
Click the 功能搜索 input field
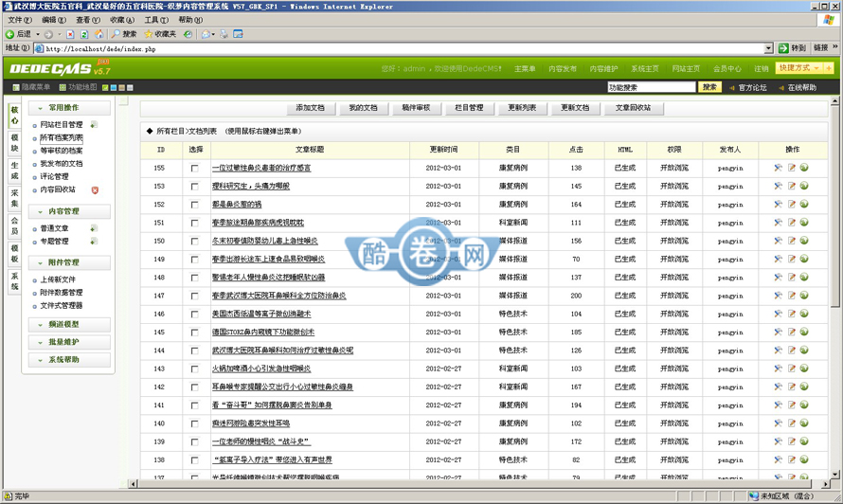click(x=652, y=87)
